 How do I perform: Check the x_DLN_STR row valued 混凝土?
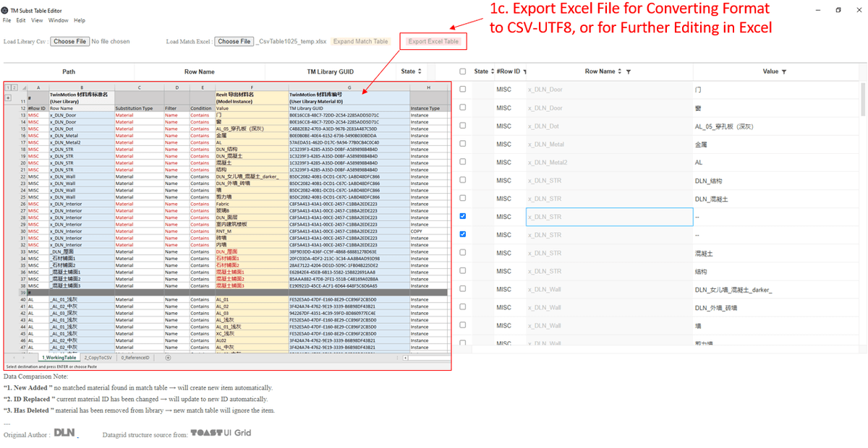(463, 252)
